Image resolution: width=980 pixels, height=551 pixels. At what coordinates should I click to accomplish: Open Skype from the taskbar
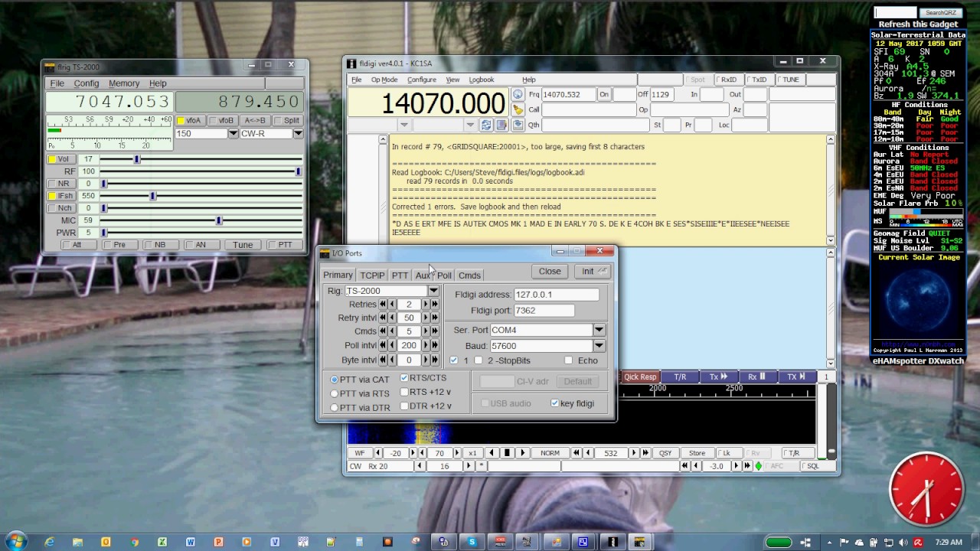point(472,542)
